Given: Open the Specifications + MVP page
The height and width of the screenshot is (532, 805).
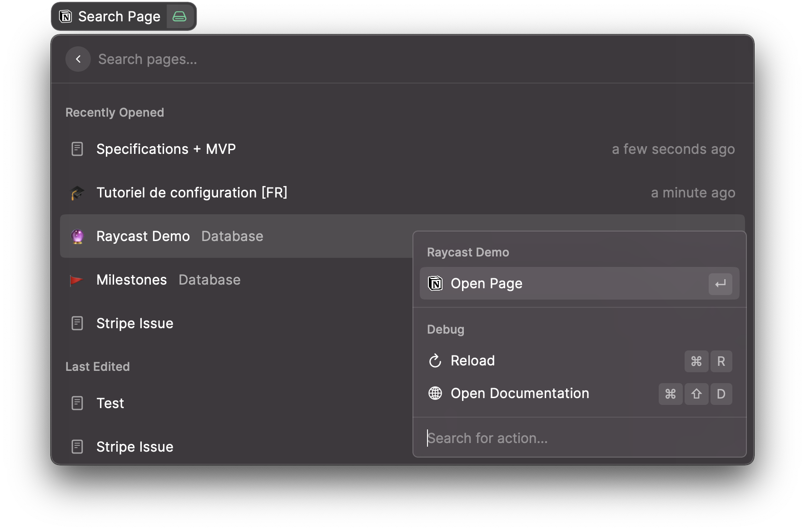Looking at the screenshot, I should [402, 149].
